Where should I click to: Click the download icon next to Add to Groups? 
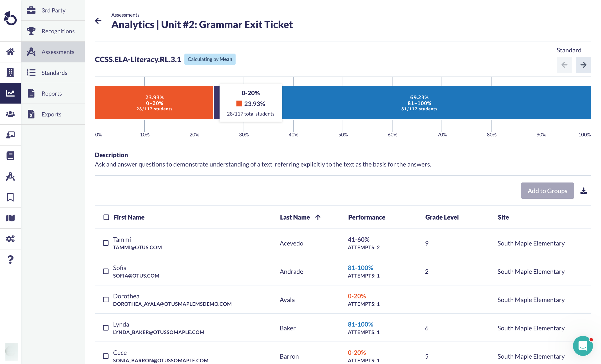pos(583,190)
